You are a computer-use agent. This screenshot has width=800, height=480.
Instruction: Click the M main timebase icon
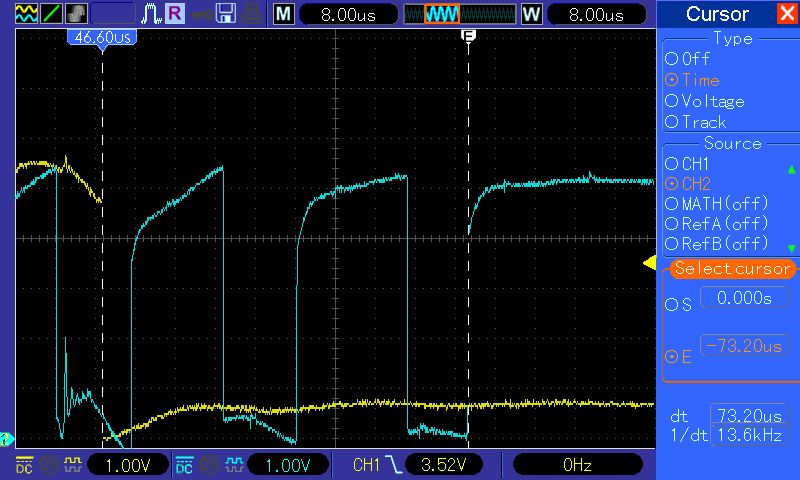point(284,14)
